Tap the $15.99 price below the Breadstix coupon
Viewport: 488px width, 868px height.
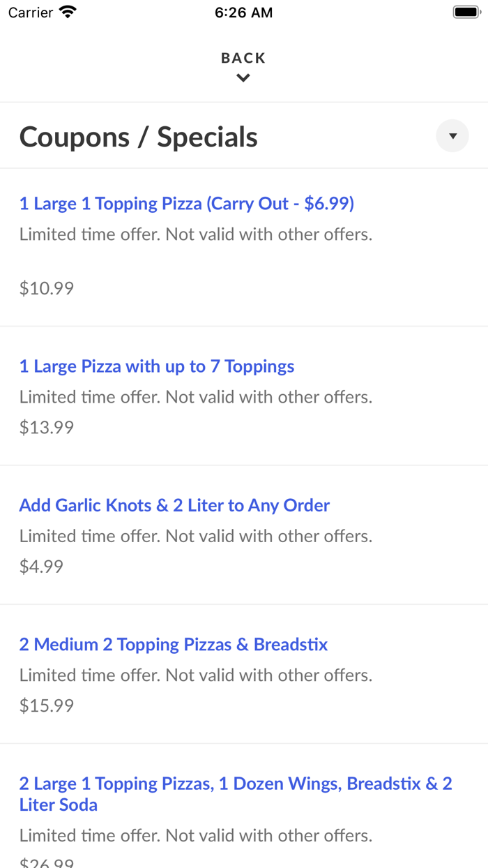pos(45,705)
